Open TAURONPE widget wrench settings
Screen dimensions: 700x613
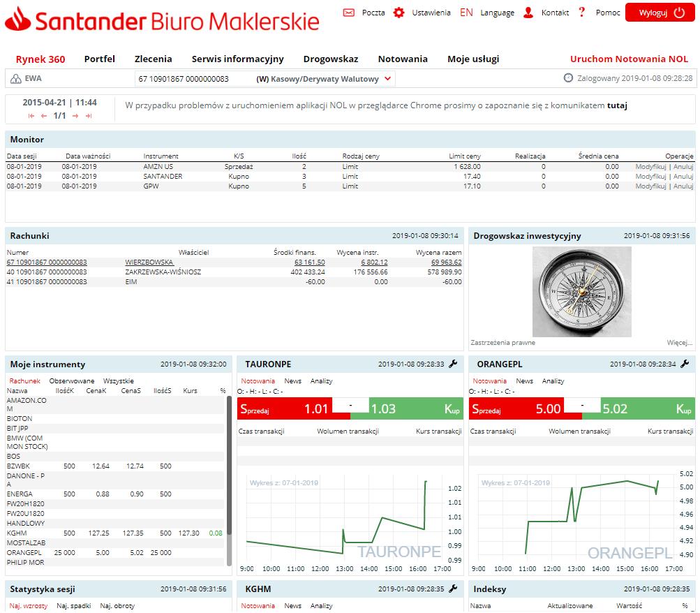(453, 364)
